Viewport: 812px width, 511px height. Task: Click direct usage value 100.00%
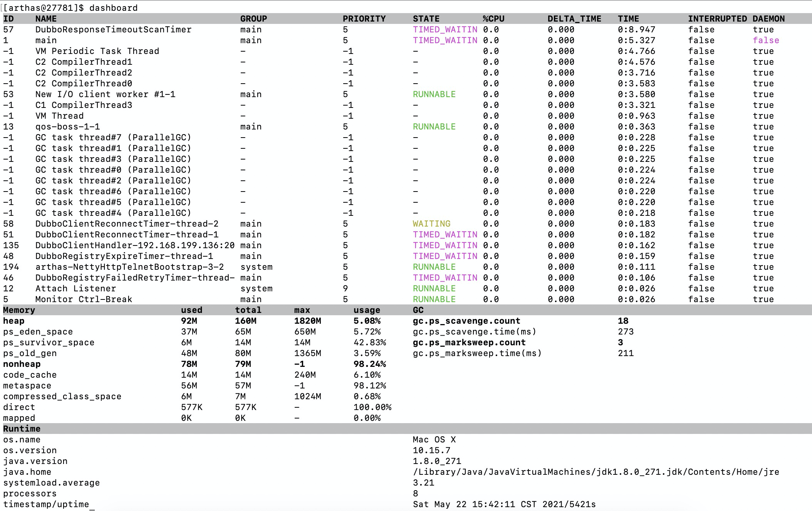[x=372, y=407]
